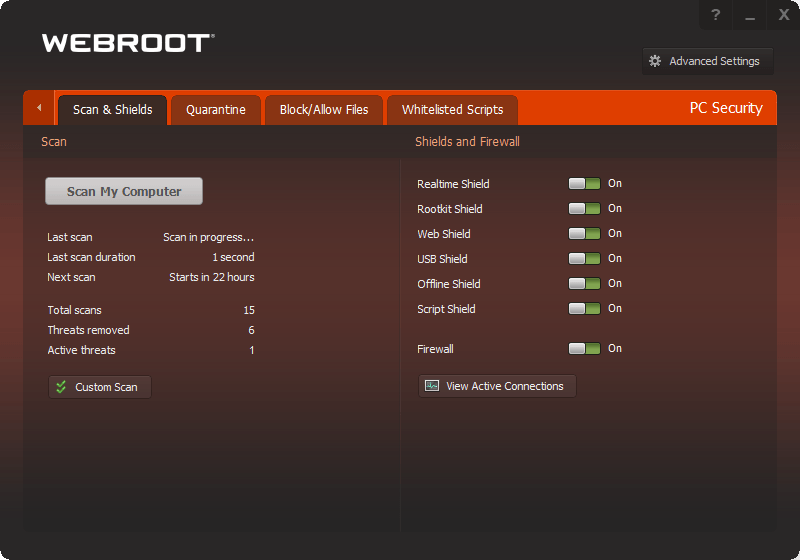This screenshot has height=560, width=800.
Task: Click the On text beside Realtime Shield
Action: 615,183
